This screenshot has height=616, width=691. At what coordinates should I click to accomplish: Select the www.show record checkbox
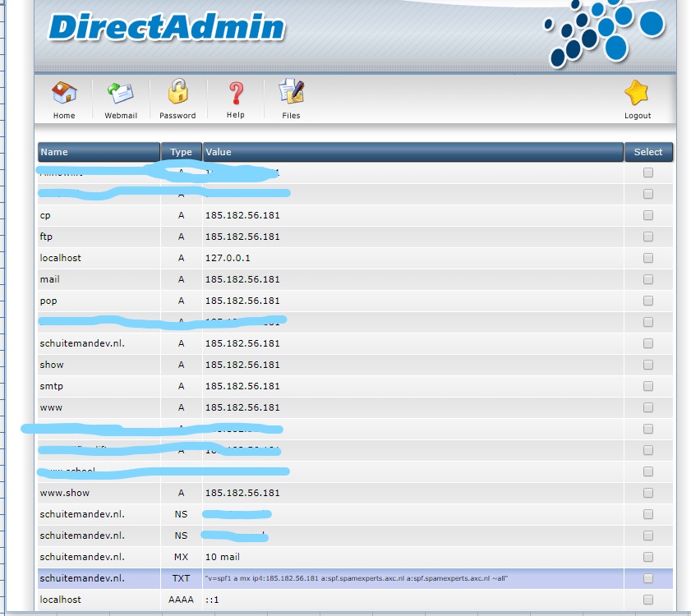click(x=647, y=493)
